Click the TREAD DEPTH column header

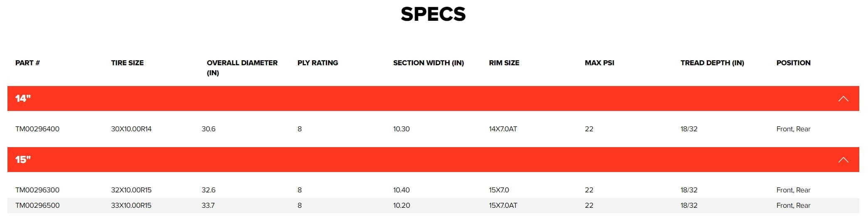click(712, 63)
